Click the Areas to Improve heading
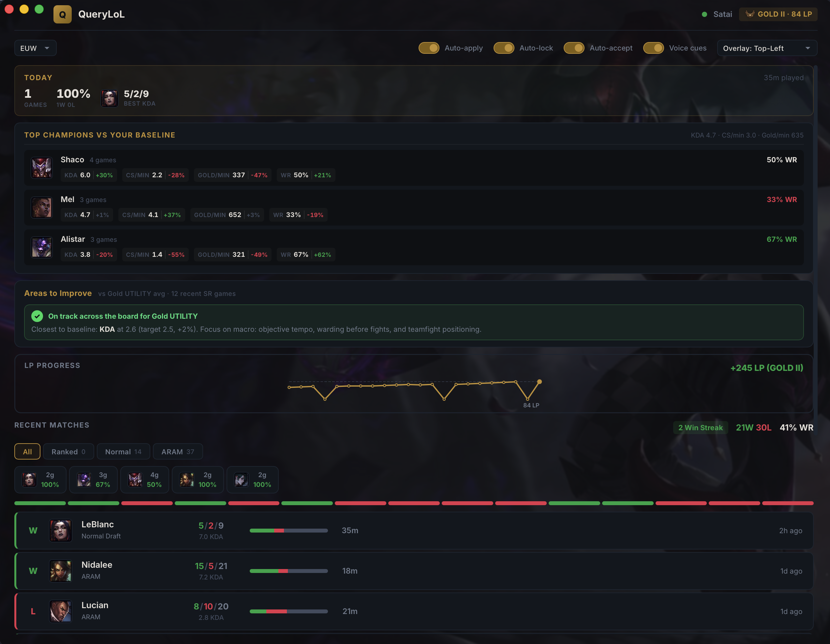This screenshot has width=830, height=644. tap(58, 293)
